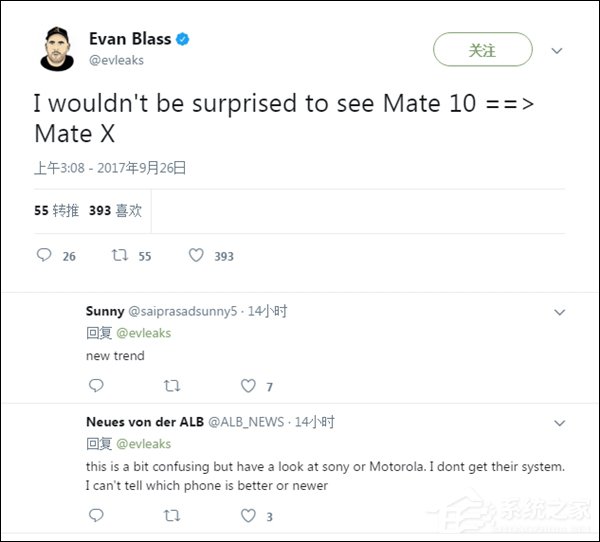Retweet Evan Blass's main tweet
The width and height of the screenshot is (600, 542).
(121, 255)
